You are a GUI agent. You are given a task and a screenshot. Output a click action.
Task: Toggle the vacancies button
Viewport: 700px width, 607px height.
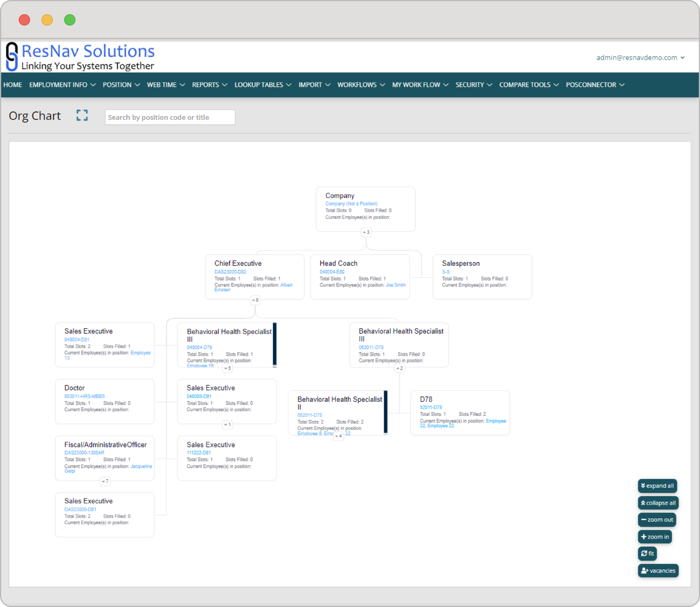[x=658, y=570]
